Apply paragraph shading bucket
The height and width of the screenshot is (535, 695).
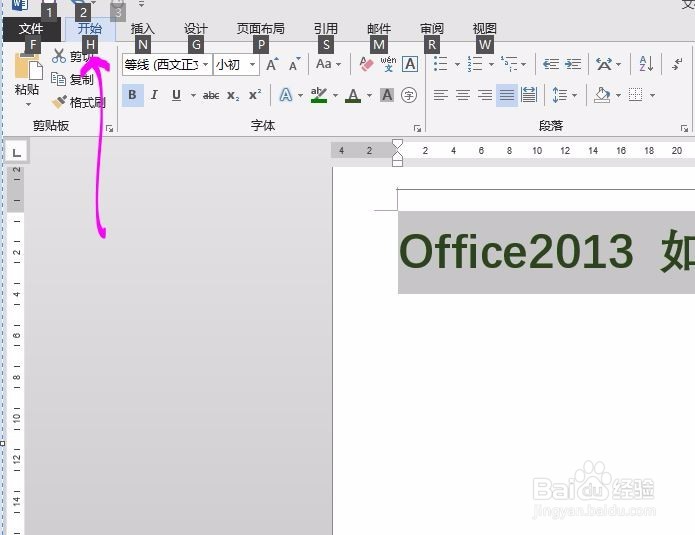(602, 95)
